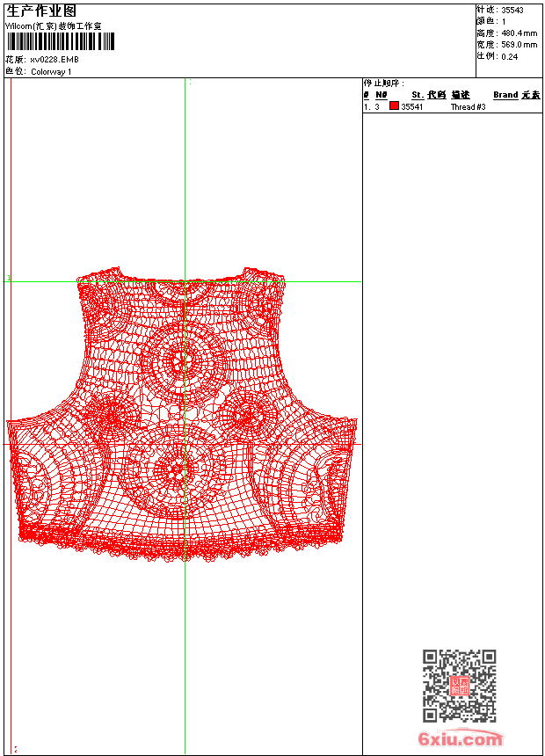This screenshot has height=756, width=545.
Task: Click the scalloped bottom hem of the design
Action: 185,552
